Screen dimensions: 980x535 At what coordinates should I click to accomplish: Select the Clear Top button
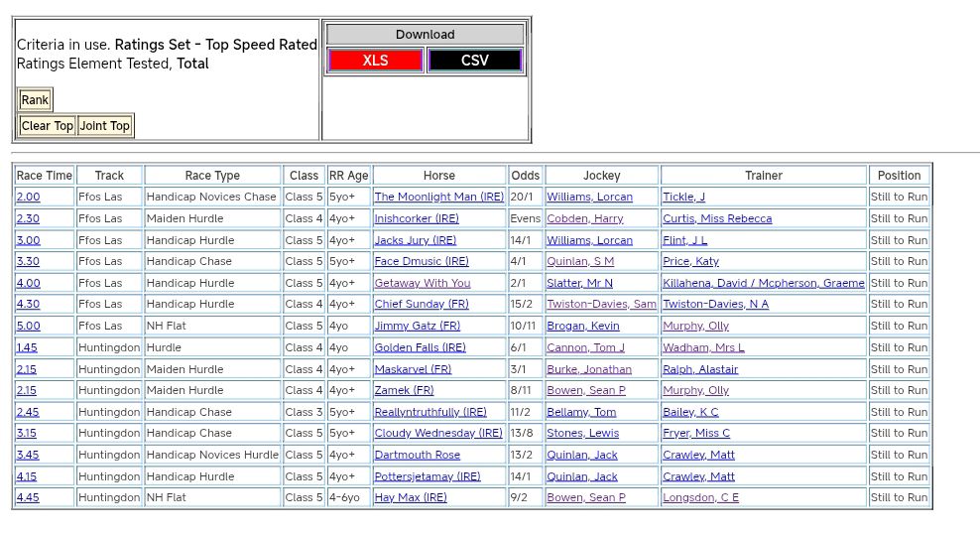pyautogui.click(x=48, y=126)
